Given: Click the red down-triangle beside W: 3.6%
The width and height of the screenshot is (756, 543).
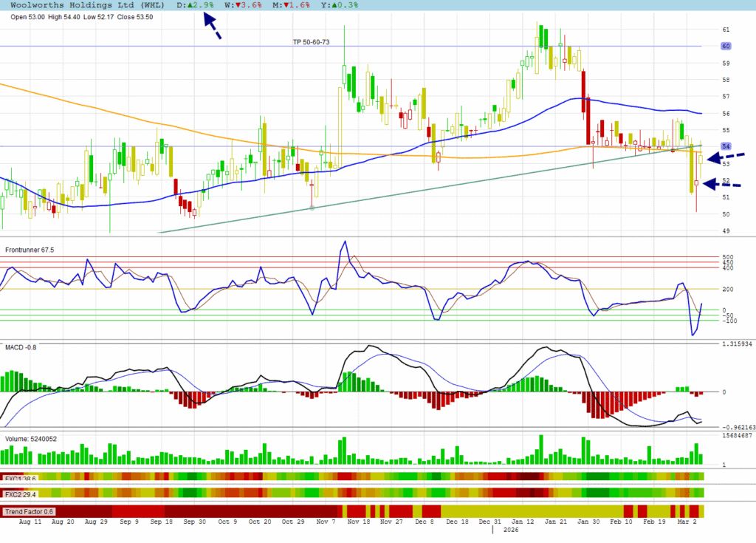Looking at the screenshot, I should (238, 5).
